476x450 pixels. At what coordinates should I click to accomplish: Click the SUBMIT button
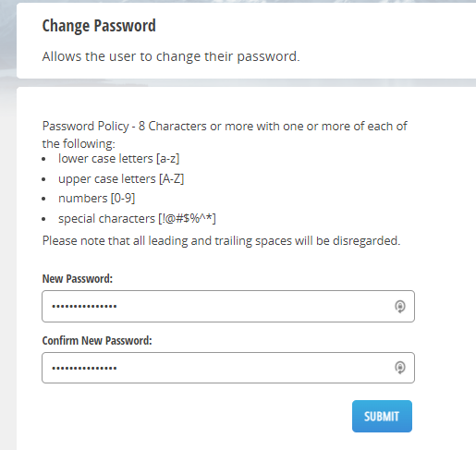point(382,416)
